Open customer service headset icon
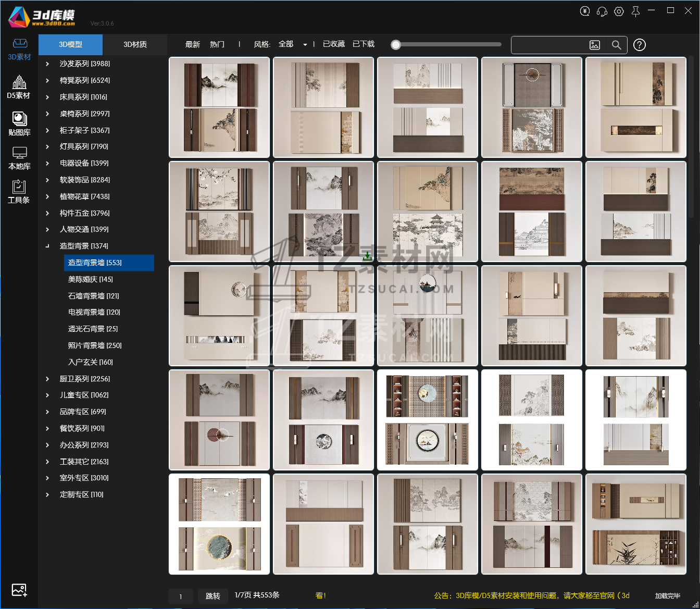 (602, 11)
